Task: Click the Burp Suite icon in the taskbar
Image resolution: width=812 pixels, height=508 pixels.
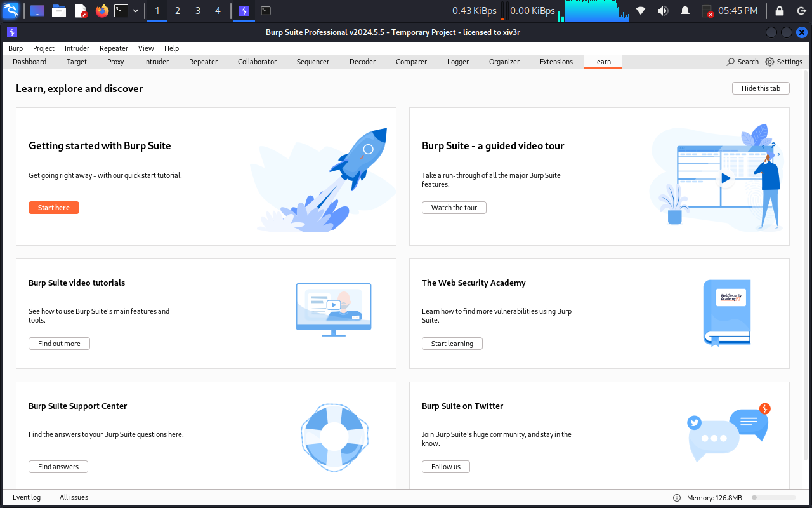Action: point(244,11)
